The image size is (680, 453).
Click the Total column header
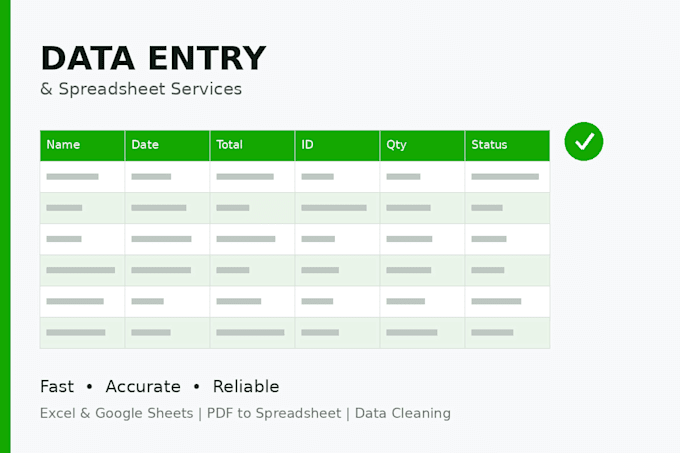click(x=252, y=145)
